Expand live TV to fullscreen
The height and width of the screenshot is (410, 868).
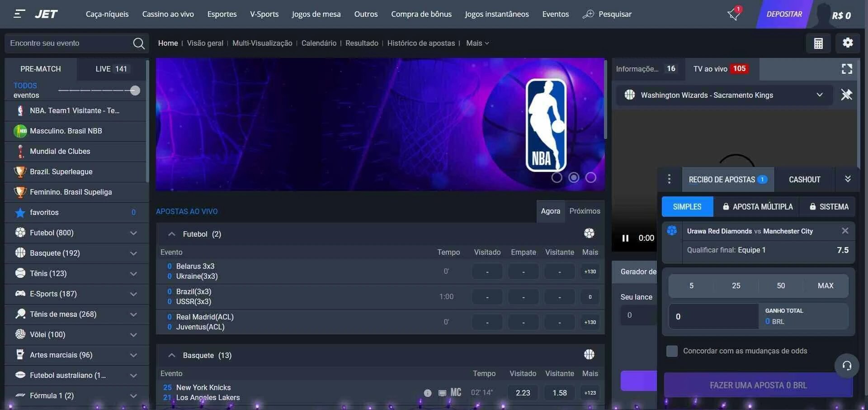pos(847,69)
